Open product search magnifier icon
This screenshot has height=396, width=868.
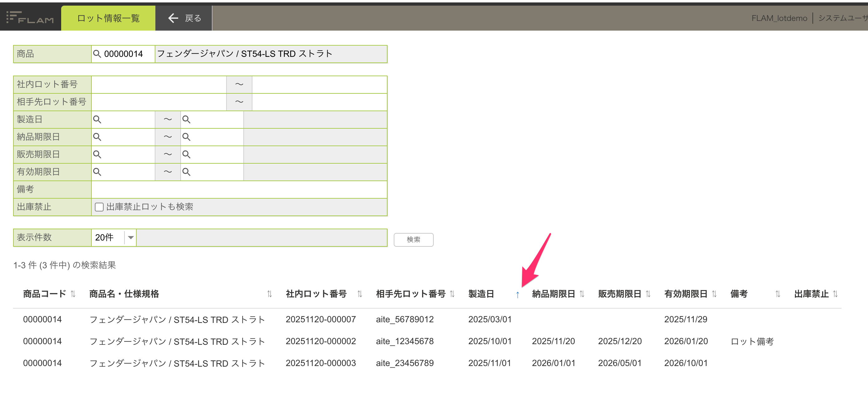pos(97,54)
